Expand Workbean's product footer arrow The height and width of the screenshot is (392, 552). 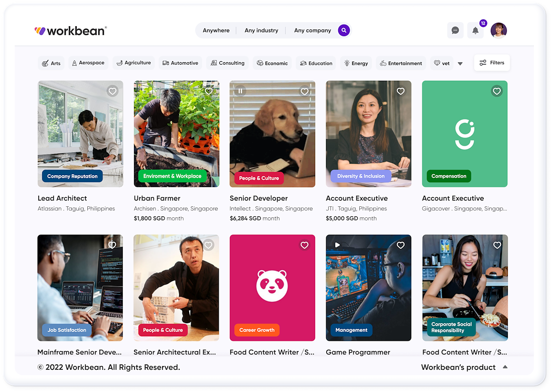click(x=505, y=366)
